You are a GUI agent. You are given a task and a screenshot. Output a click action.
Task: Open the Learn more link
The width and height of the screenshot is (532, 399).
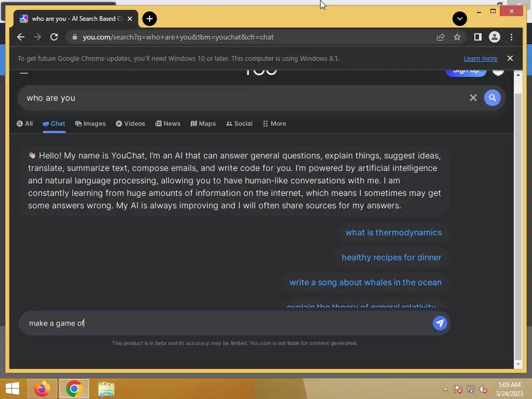[481, 58]
